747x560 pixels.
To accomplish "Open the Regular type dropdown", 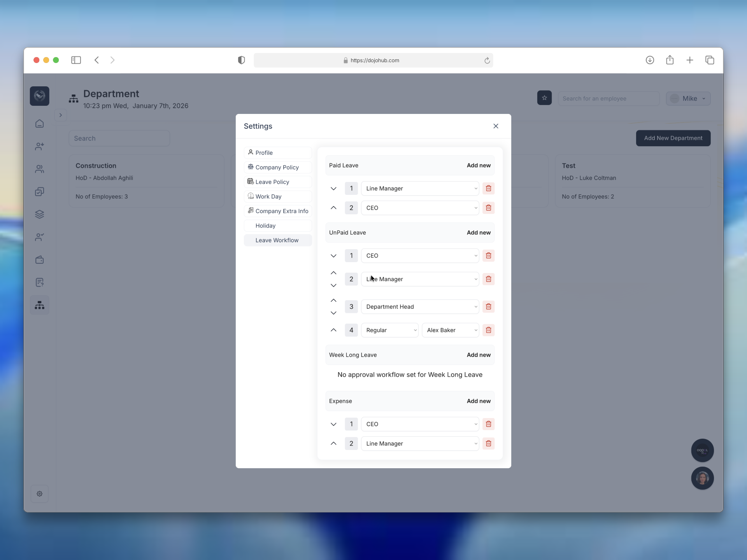I will [x=389, y=330].
